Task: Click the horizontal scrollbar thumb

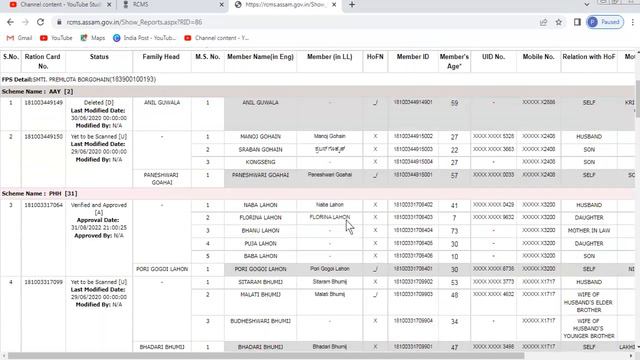Action: coord(265,356)
